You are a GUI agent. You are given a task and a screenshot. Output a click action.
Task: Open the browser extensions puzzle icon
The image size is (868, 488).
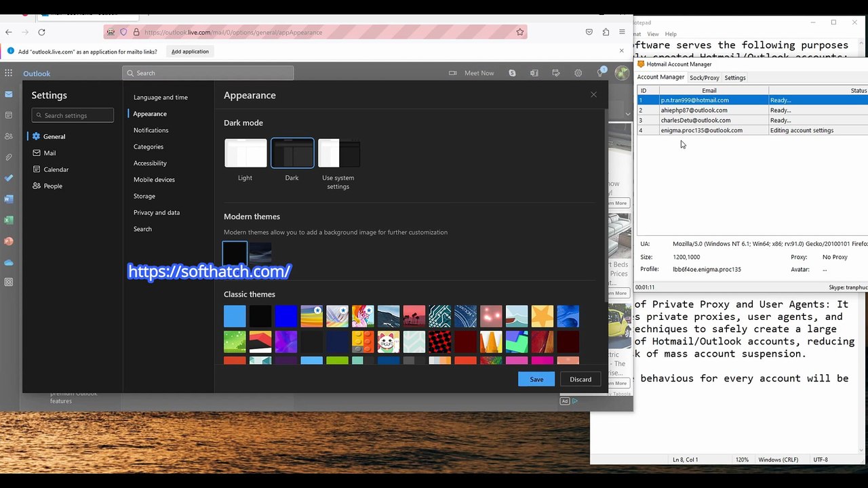pyautogui.click(x=606, y=32)
